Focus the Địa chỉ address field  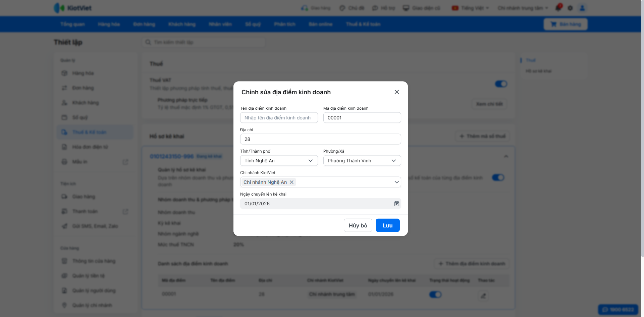click(321, 139)
